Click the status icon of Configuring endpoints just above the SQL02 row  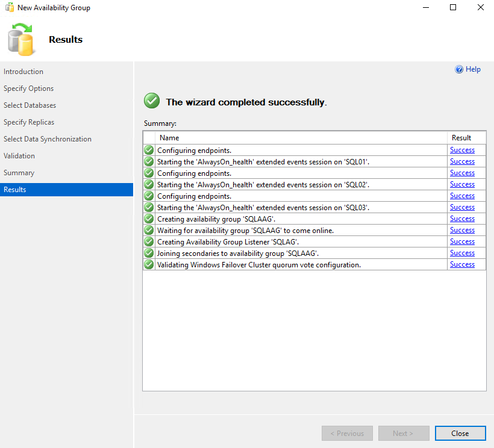click(x=149, y=173)
